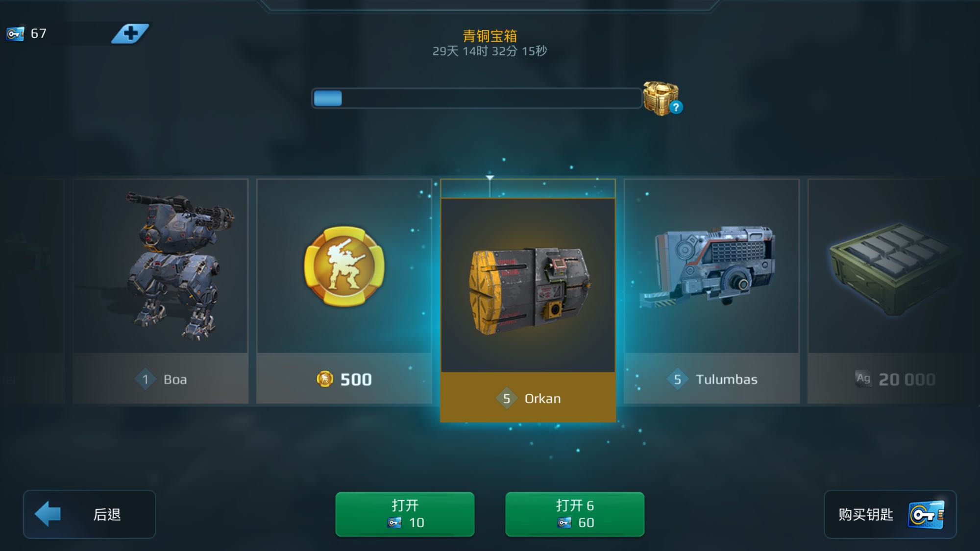
Task: Select the gold medal 500 reward
Action: tap(344, 291)
